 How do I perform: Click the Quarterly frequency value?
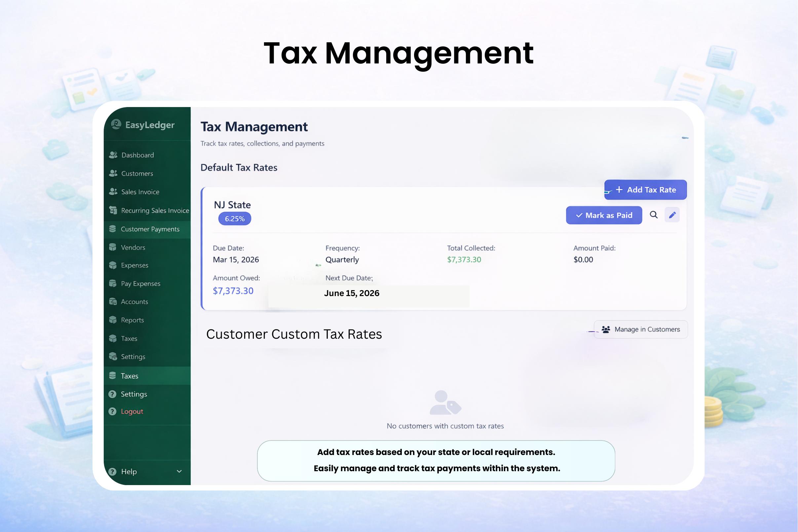coord(342,259)
